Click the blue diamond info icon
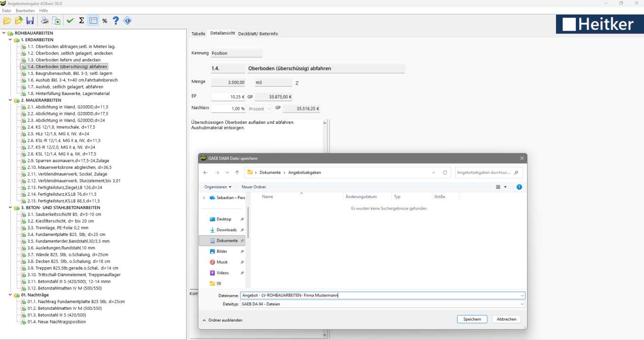 [127, 20]
